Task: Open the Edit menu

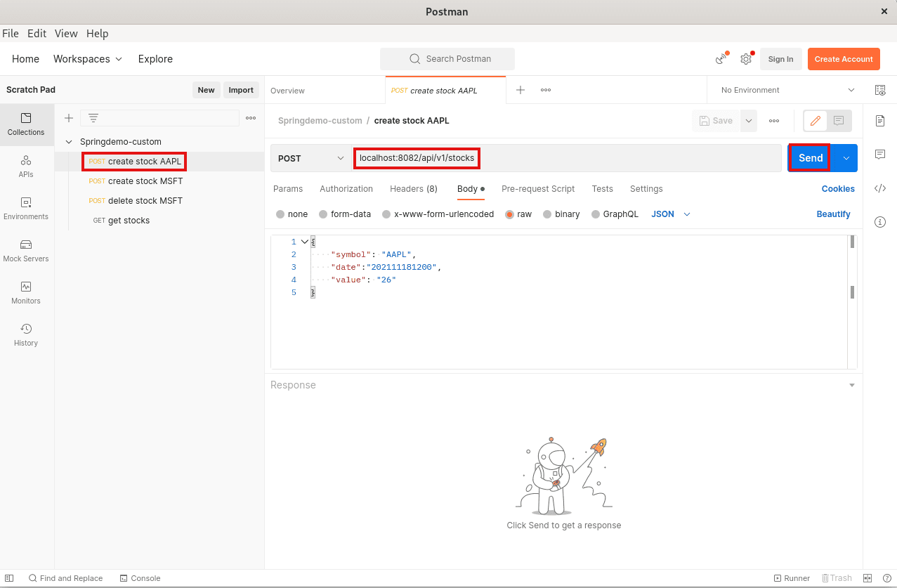Action: point(37,33)
